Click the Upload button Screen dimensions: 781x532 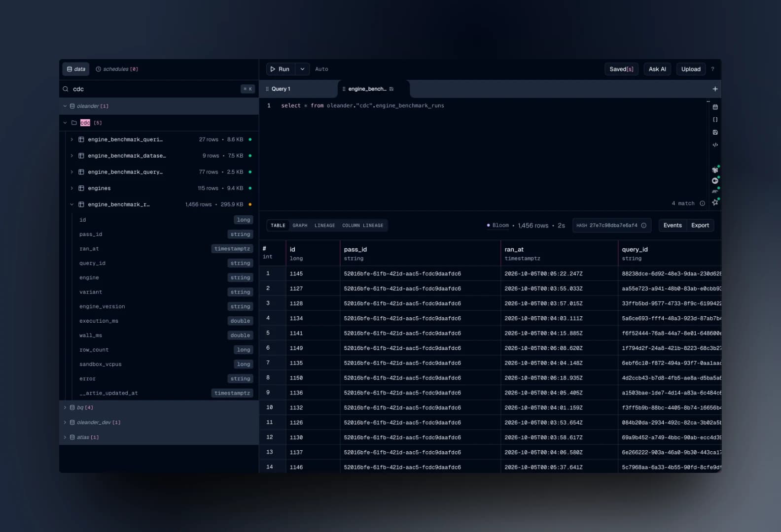point(691,69)
